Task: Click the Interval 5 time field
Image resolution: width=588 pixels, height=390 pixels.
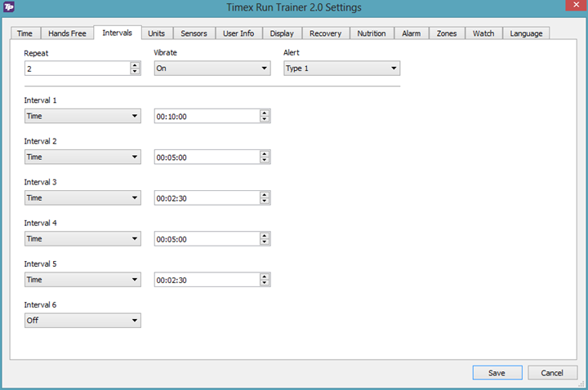Action: [207, 280]
